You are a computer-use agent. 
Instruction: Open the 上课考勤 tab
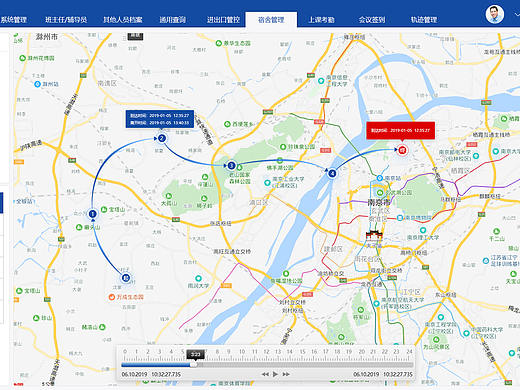(x=321, y=20)
